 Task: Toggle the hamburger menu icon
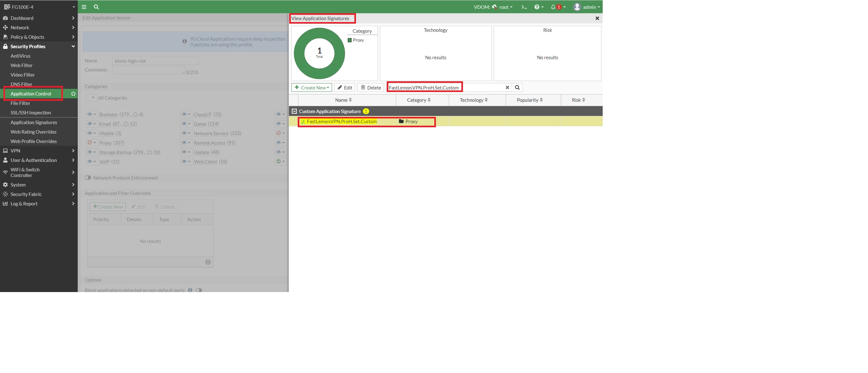click(x=84, y=7)
